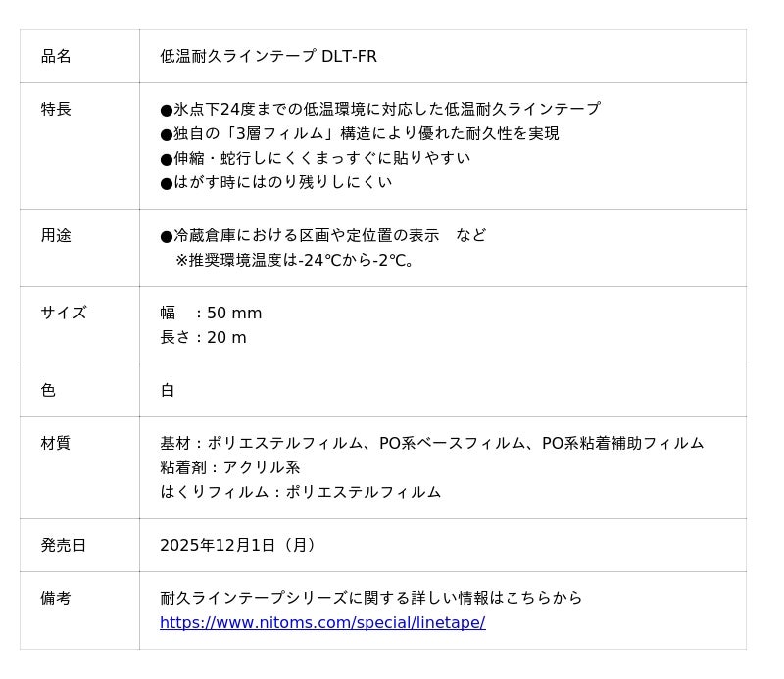The width and height of the screenshot is (784, 679).
Task: Click the 氷点下24度 feature bullet line
Action: [380, 109]
